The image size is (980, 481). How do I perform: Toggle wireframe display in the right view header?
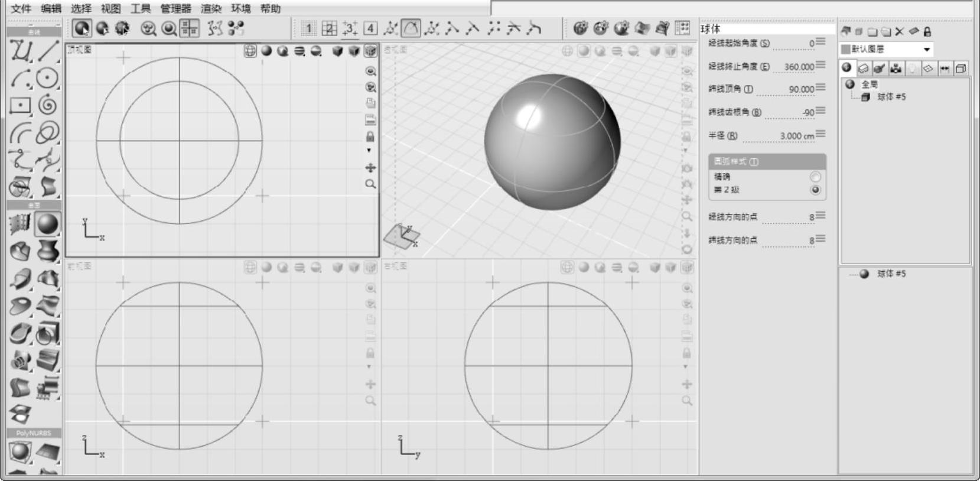click(x=567, y=267)
